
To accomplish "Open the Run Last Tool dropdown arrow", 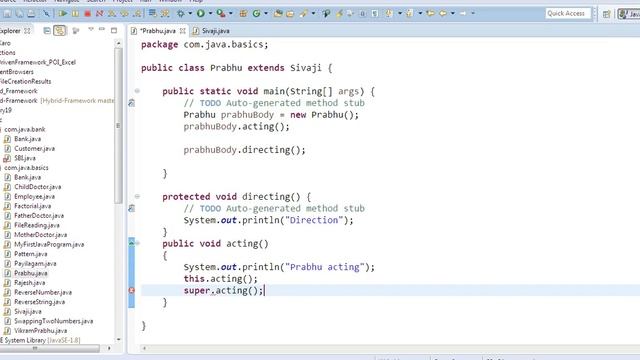I will [231, 14].
